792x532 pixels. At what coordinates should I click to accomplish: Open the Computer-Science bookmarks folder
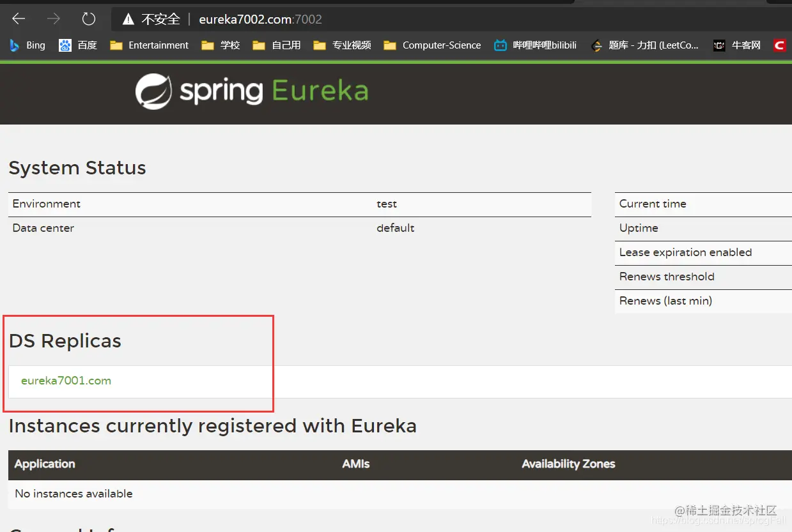point(432,45)
